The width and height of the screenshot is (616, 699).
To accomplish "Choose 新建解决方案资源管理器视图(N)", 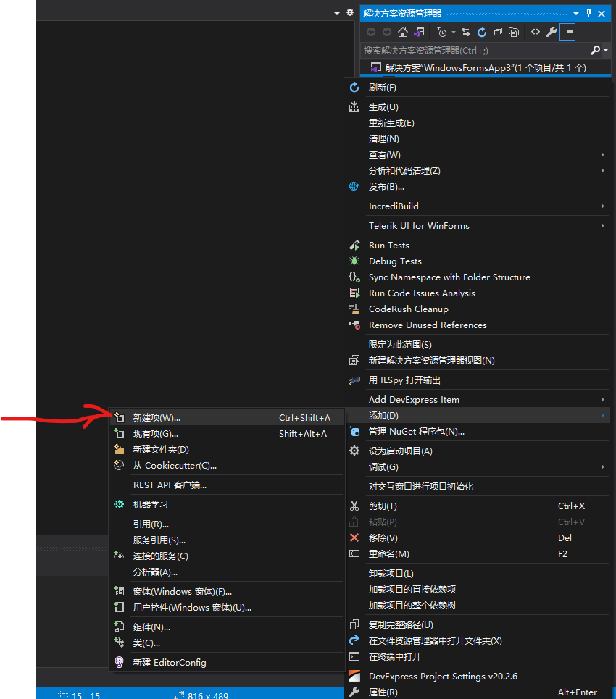I will coord(478,361).
